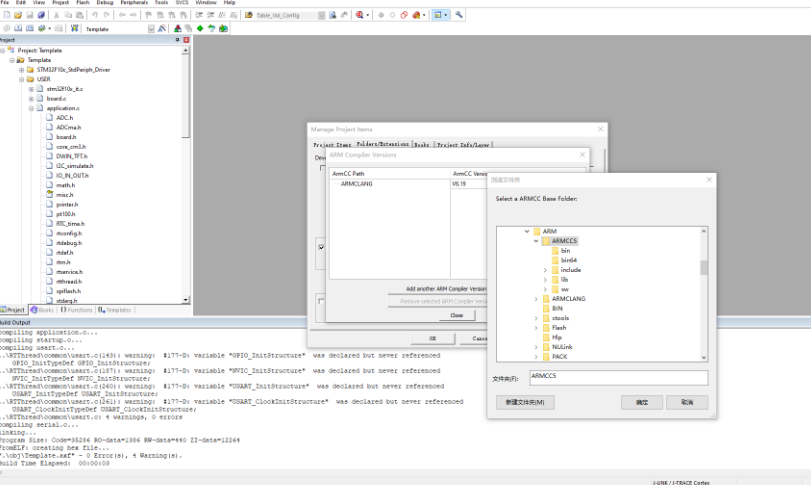Image resolution: width=811 pixels, height=485 pixels.
Task: Click the Undo toolbar icon
Action: click(x=95, y=15)
